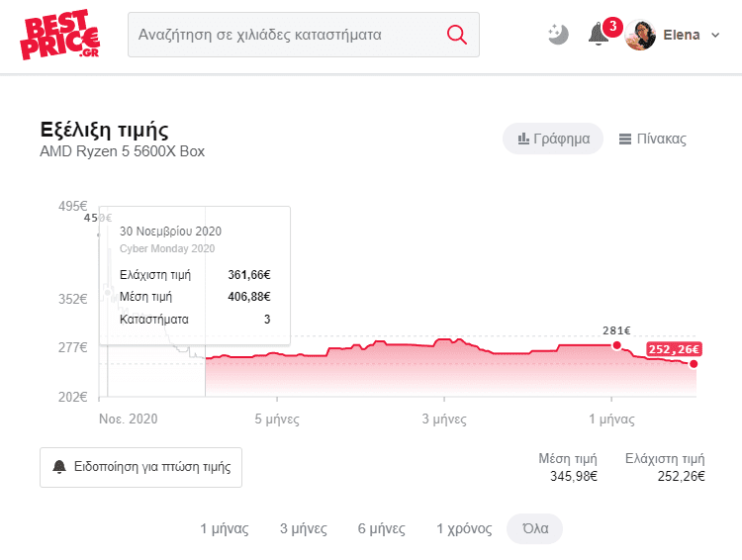The width and height of the screenshot is (742, 560).
Task: Toggle dark mode moon icon
Action: pos(558,35)
